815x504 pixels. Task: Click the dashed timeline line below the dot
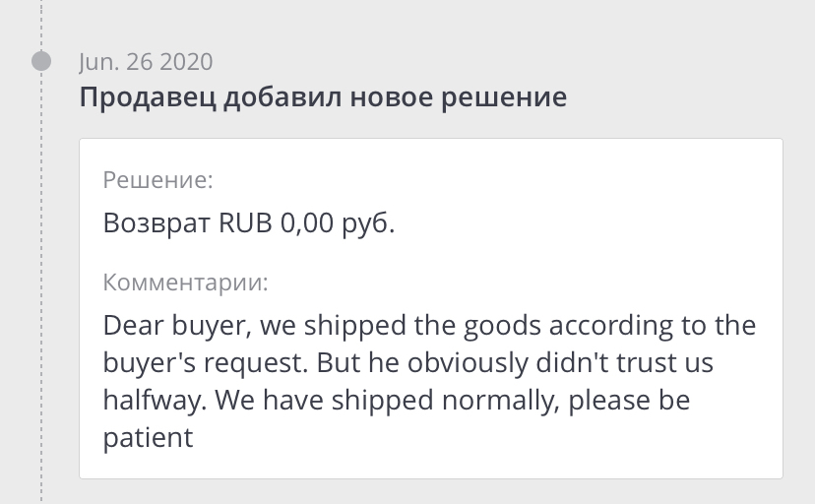[x=41, y=295]
